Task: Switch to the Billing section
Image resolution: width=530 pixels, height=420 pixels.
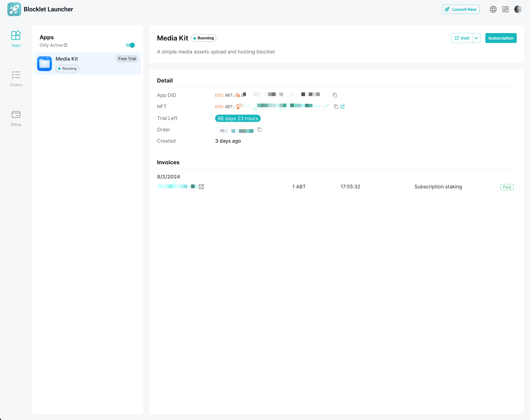Action: [16, 118]
